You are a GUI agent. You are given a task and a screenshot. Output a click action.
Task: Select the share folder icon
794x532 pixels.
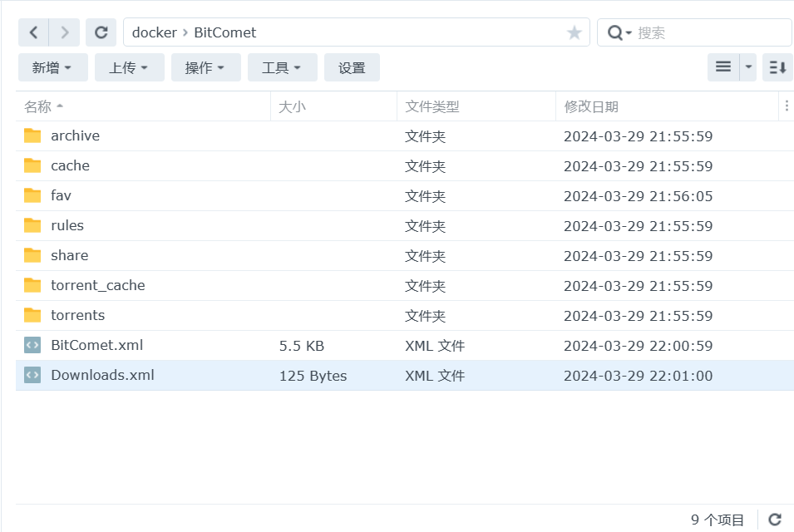point(32,255)
